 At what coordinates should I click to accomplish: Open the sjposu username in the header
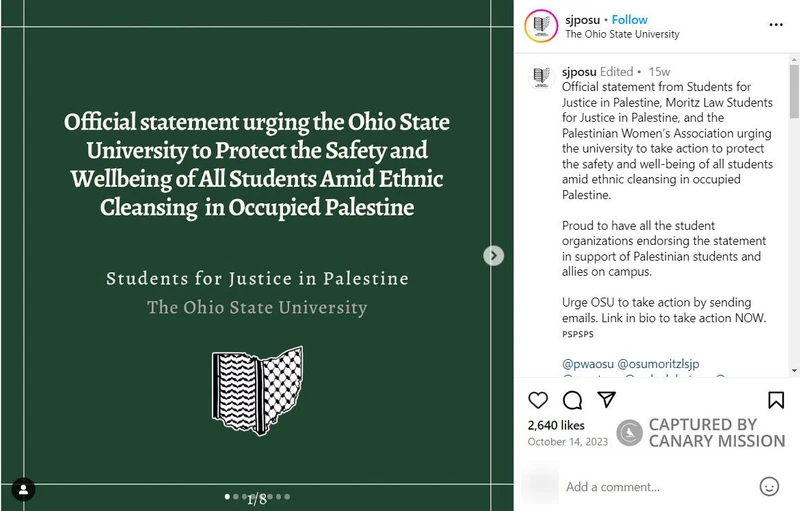coord(584,20)
